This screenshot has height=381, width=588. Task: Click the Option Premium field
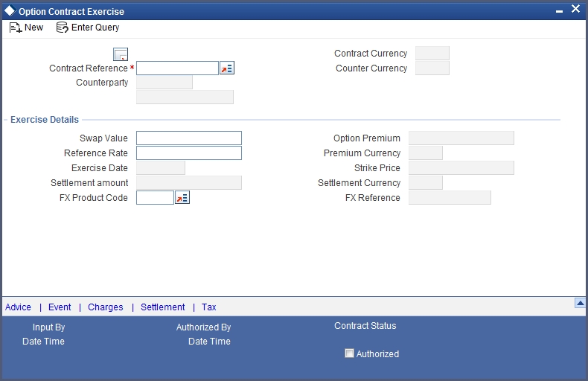(461, 138)
